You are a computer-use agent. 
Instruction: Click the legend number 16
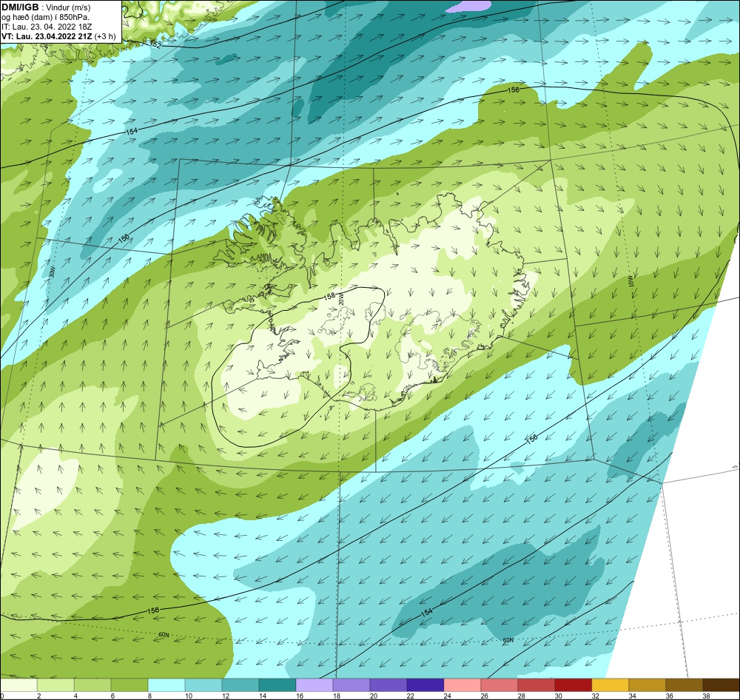point(299,696)
